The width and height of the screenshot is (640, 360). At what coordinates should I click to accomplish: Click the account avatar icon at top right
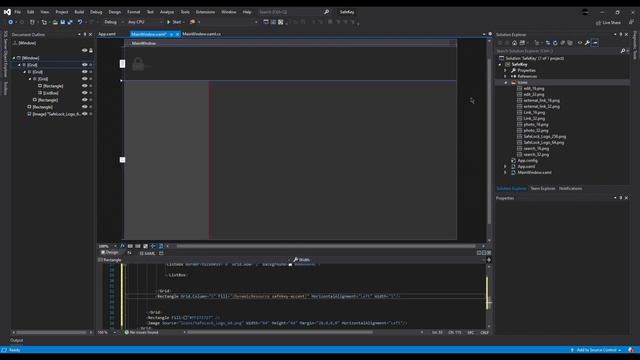(585, 12)
